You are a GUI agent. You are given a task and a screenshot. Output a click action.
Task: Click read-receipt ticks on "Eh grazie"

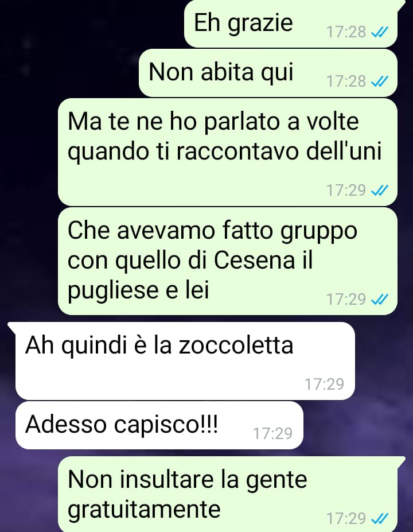tap(379, 32)
